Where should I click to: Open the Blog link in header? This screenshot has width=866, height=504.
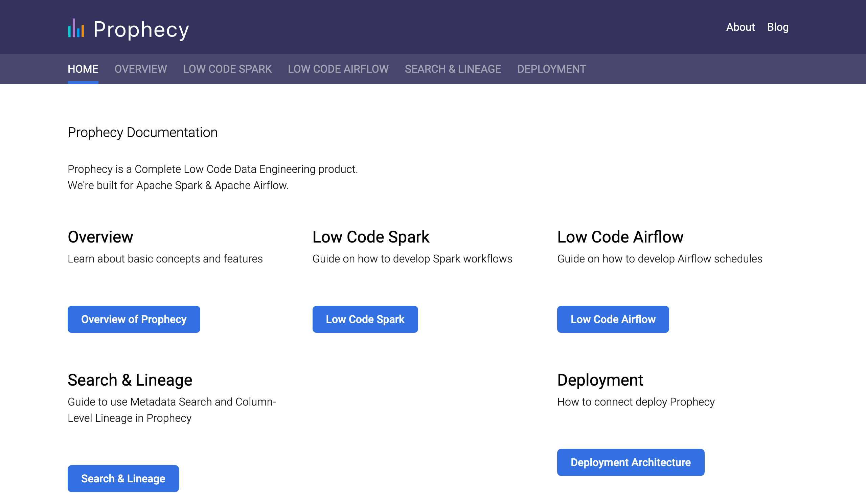778,27
